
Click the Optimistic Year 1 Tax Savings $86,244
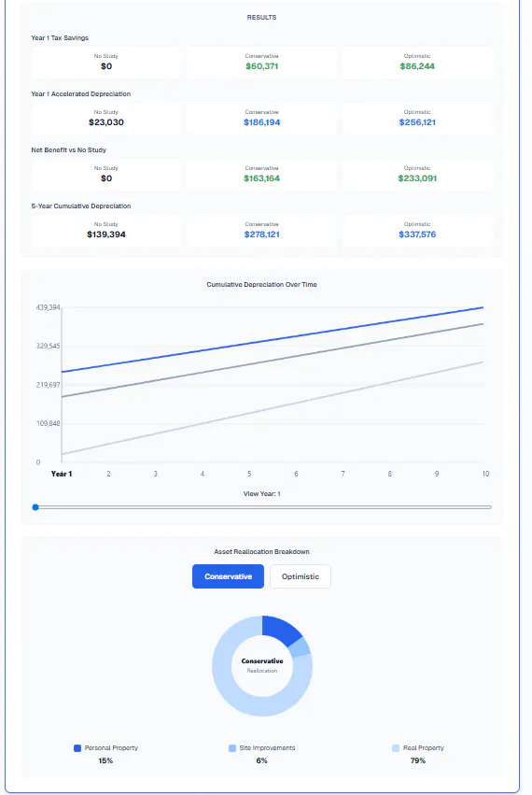417,66
